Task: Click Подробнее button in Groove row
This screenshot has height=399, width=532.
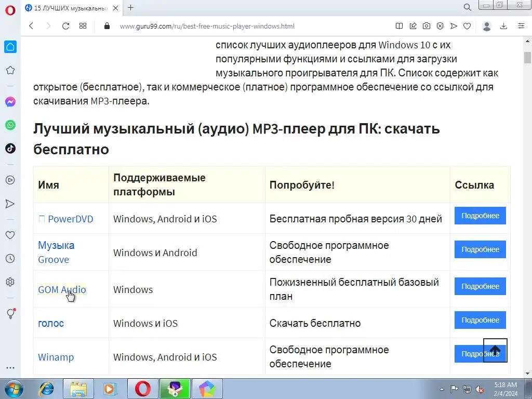Action: click(480, 249)
